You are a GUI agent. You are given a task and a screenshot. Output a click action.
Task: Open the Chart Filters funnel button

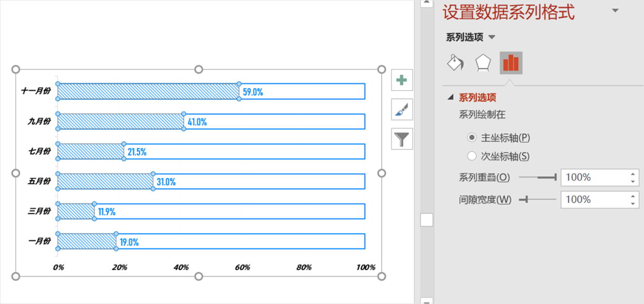401,139
